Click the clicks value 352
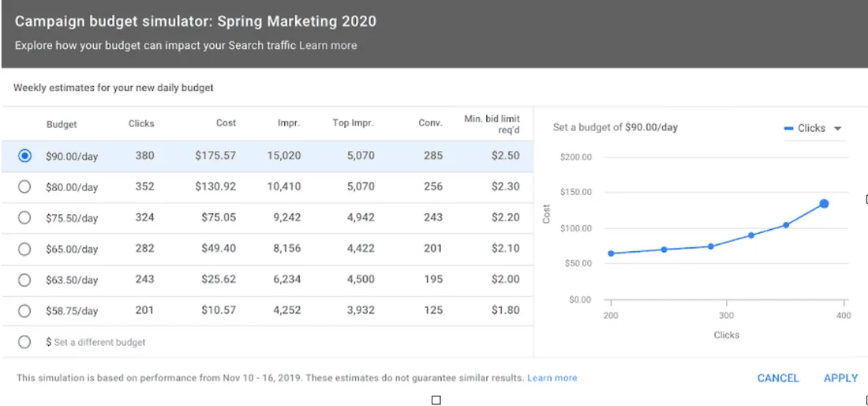This screenshot has width=868, height=406. coord(145,187)
